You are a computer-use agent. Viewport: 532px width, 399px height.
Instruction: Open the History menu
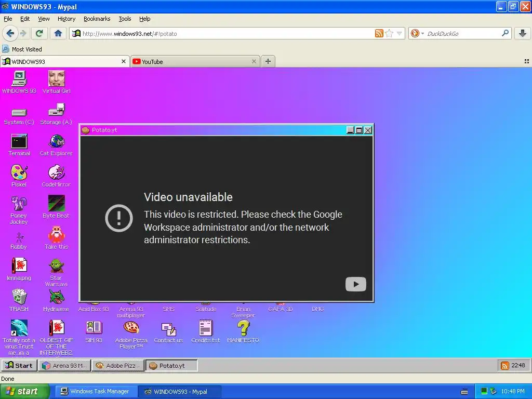pos(66,19)
